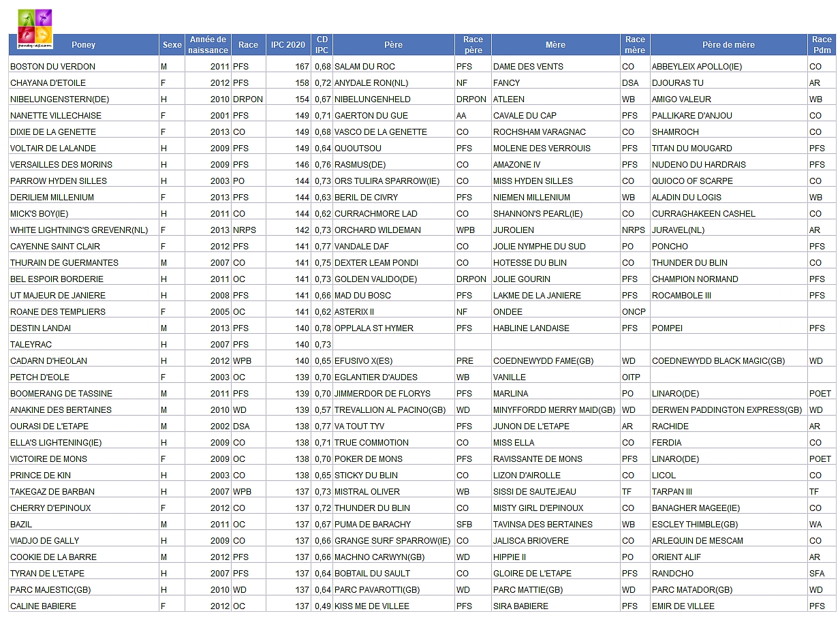
Task: Select pony ANAKINE DES BERTAINES
Action: [x=61, y=410]
